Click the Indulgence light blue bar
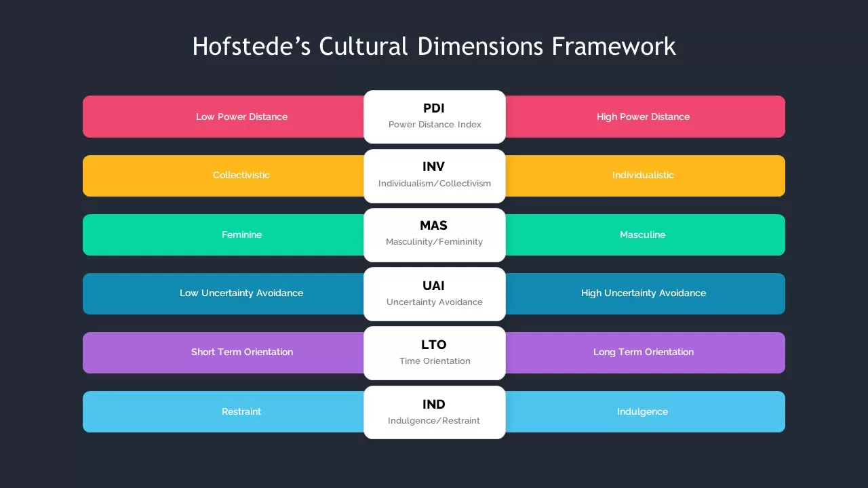868x488 pixels. click(645, 411)
